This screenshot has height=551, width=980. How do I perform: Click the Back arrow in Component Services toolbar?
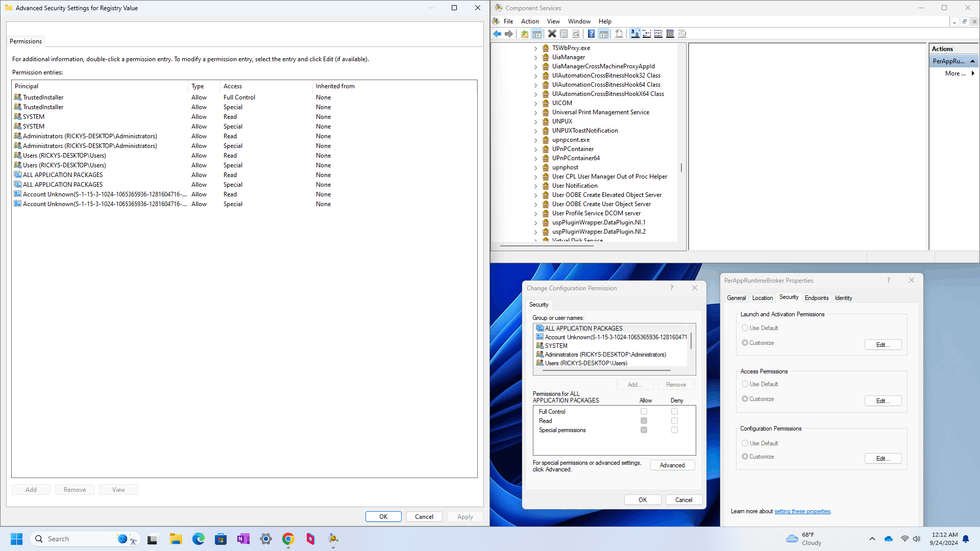click(x=497, y=34)
